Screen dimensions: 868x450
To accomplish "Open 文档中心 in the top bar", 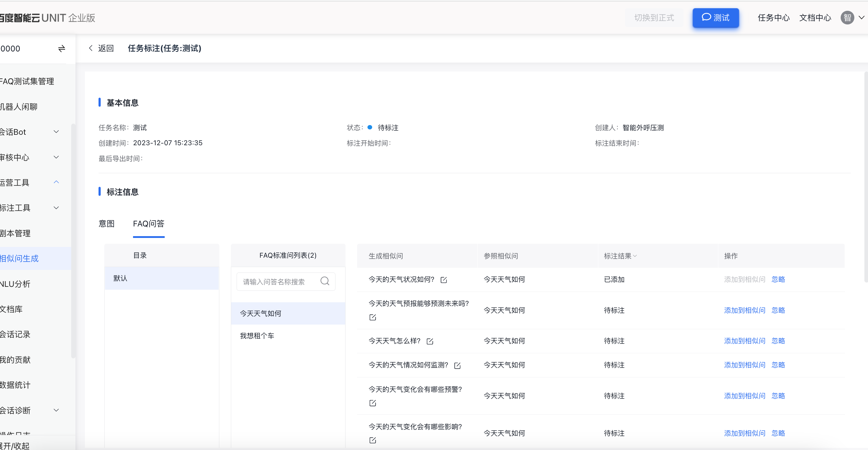I will pyautogui.click(x=815, y=18).
